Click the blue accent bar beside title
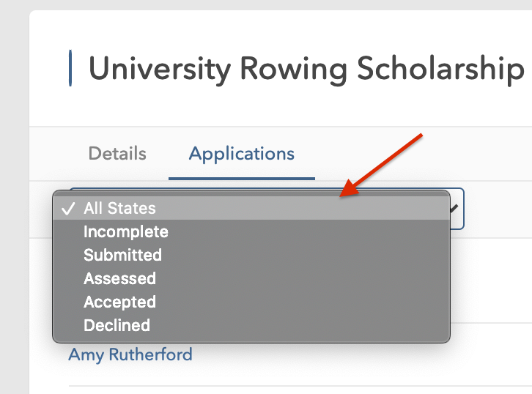The width and height of the screenshot is (532, 394). click(x=70, y=69)
